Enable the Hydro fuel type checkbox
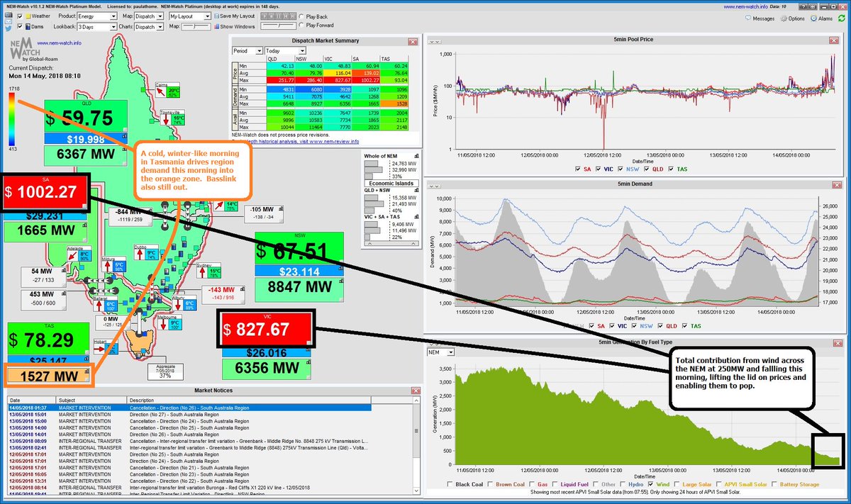851x504 pixels. (x=621, y=484)
